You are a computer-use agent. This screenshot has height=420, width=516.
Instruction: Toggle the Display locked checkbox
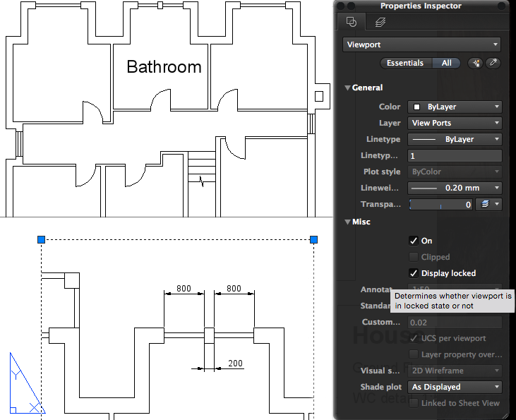tap(414, 273)
